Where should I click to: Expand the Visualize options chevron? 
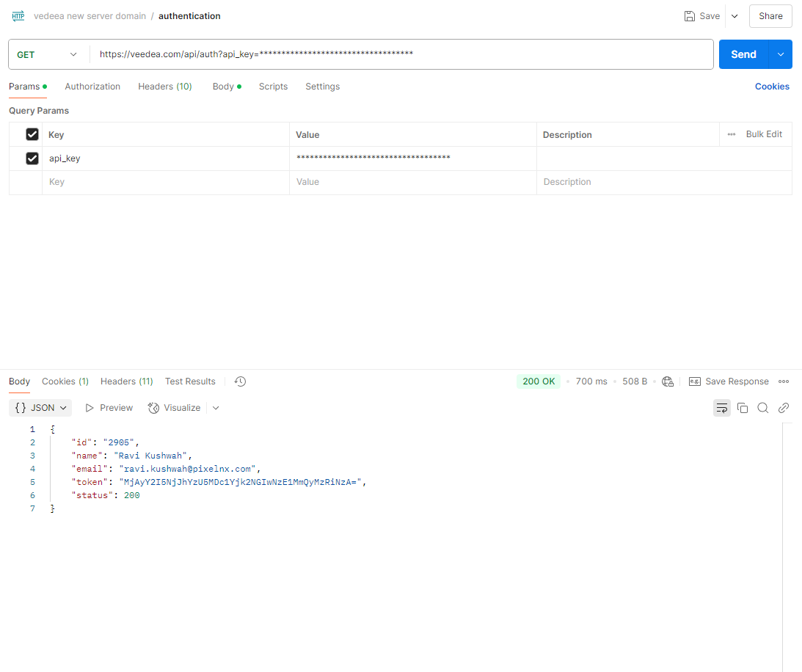(216, 408)
